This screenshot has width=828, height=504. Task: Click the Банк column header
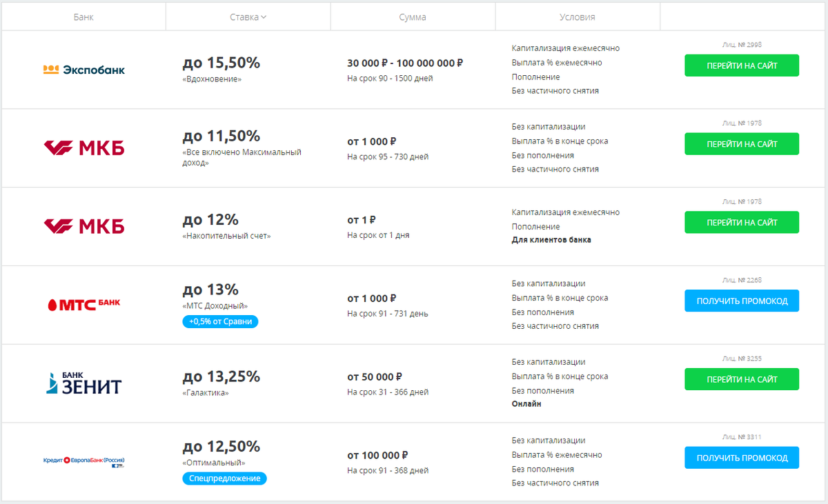[83, 17]
